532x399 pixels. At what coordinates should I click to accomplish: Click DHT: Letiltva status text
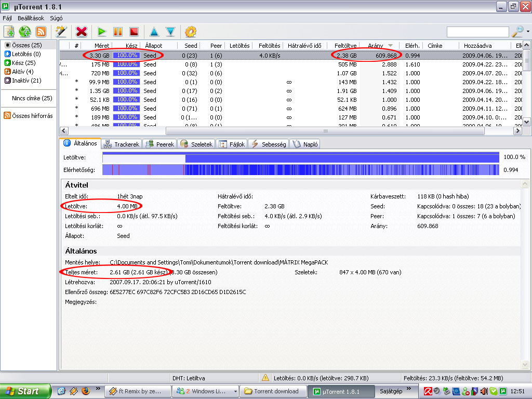click(x=189, y=378)
